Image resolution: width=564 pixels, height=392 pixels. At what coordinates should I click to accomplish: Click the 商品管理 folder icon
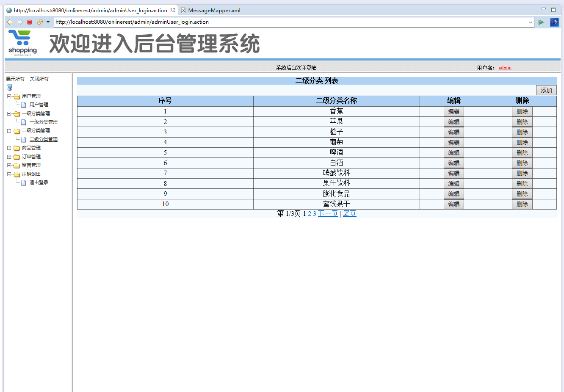pos(17,148)
